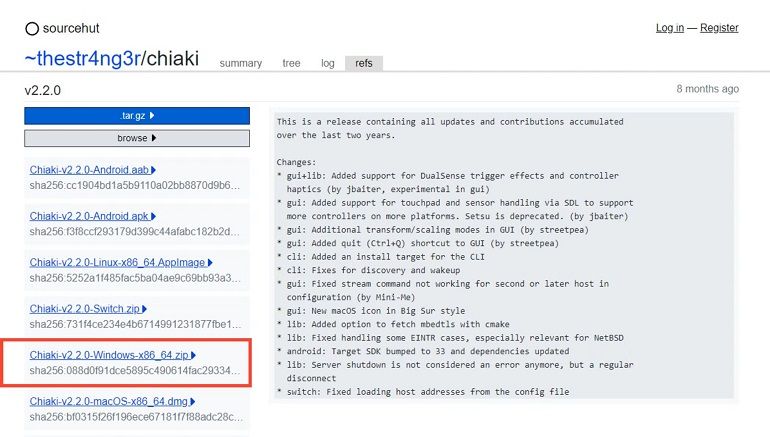Click the sha256:f3f8ccf293179d hash text
The width and height of the screenshot is (770, 437).
[x=135, y=231]
